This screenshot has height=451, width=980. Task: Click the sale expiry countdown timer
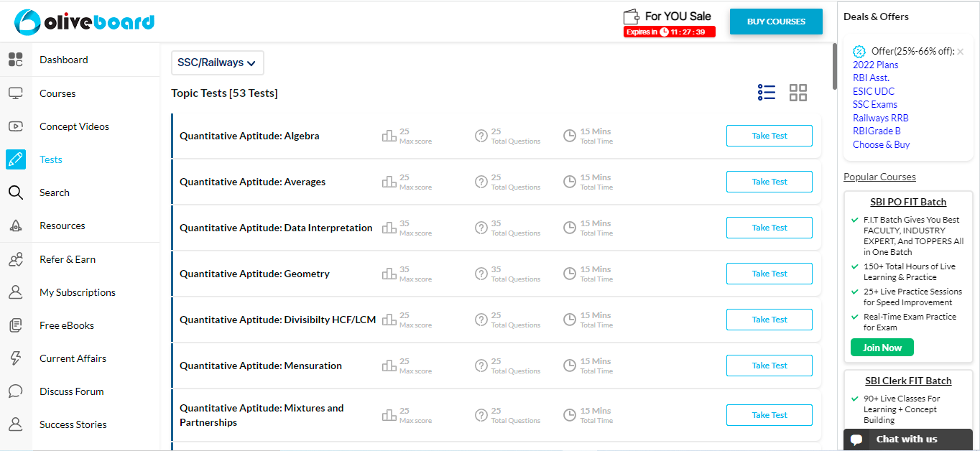coord(670,32)
